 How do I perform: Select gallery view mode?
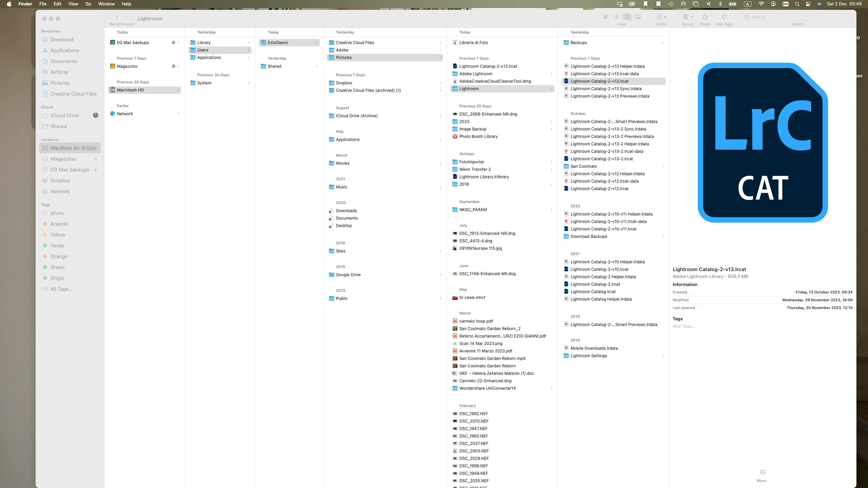(638, 17)
